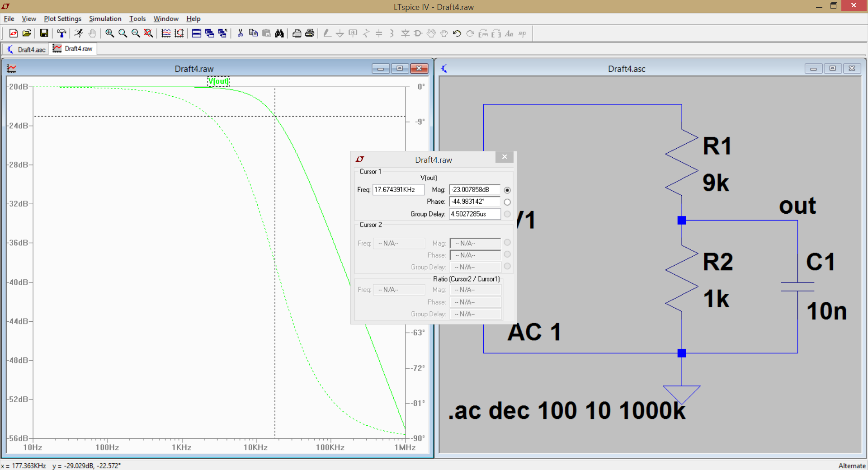The image size is (868, 470).
Task: Zoom out with the minus magnifier icon
Action: [x=135, y=33]
